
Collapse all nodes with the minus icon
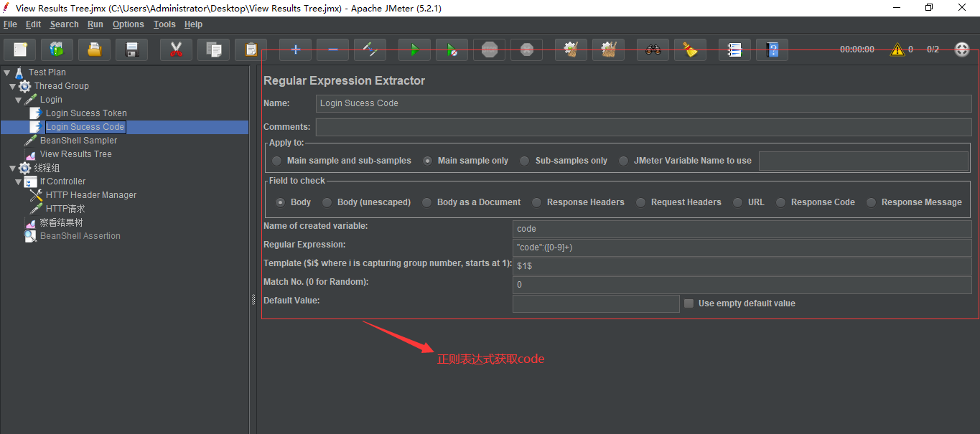click(x=332, y=49)
